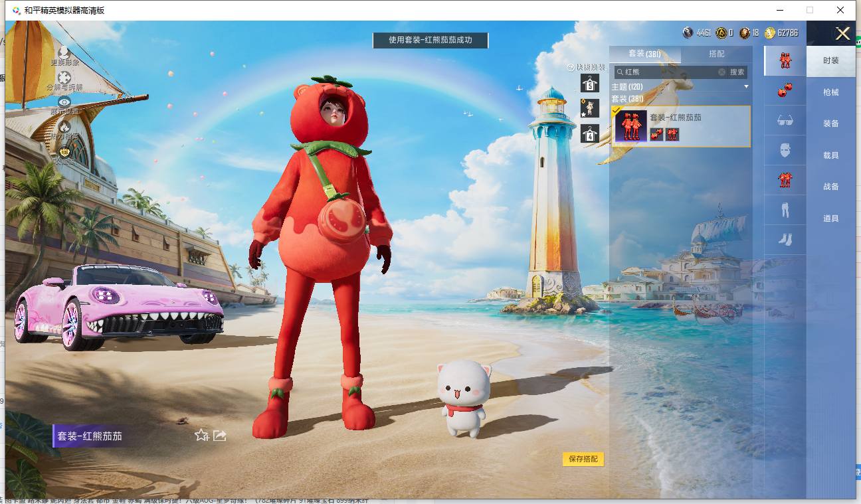Viewport: 861px width, 504px height.
Task: Click the share icon beside outfit name
Action: (x=220, y=436)
